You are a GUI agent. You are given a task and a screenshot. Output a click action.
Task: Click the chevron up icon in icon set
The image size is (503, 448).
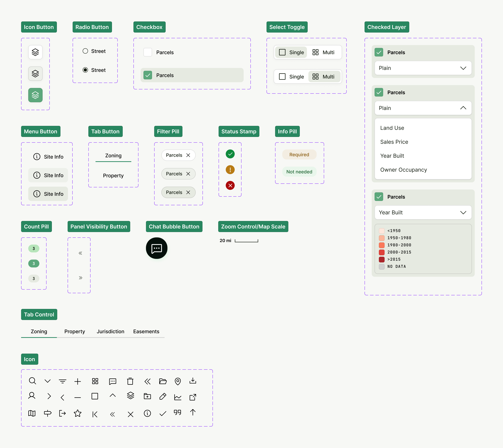click(113, 395)
